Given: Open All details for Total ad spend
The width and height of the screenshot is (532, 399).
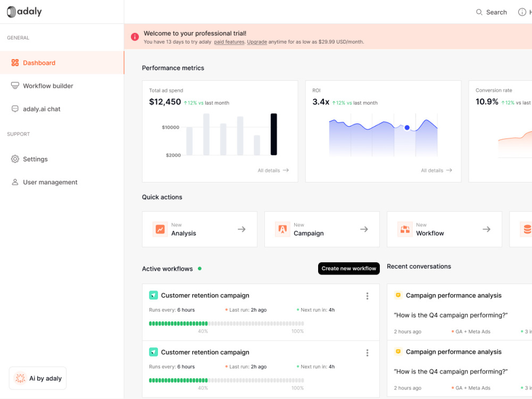Looking at the screenshot, I should pos(273,170).
